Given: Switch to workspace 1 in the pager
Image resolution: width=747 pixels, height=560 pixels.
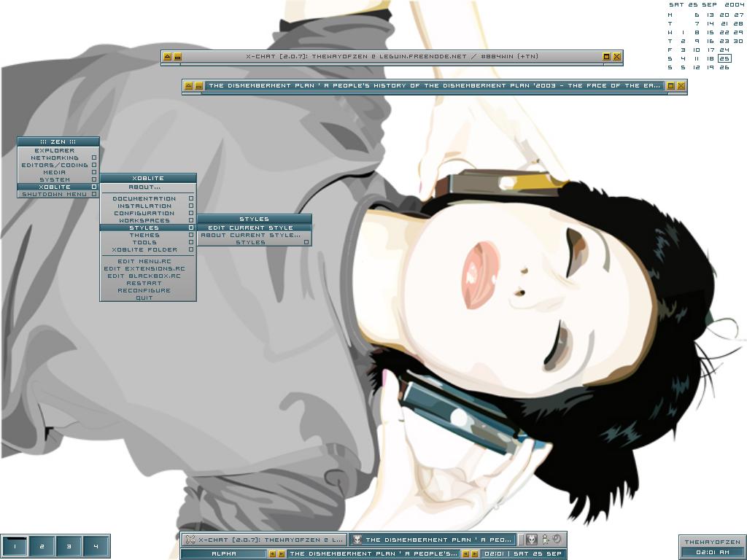Looking at the screenshot, I should (15, 546).
